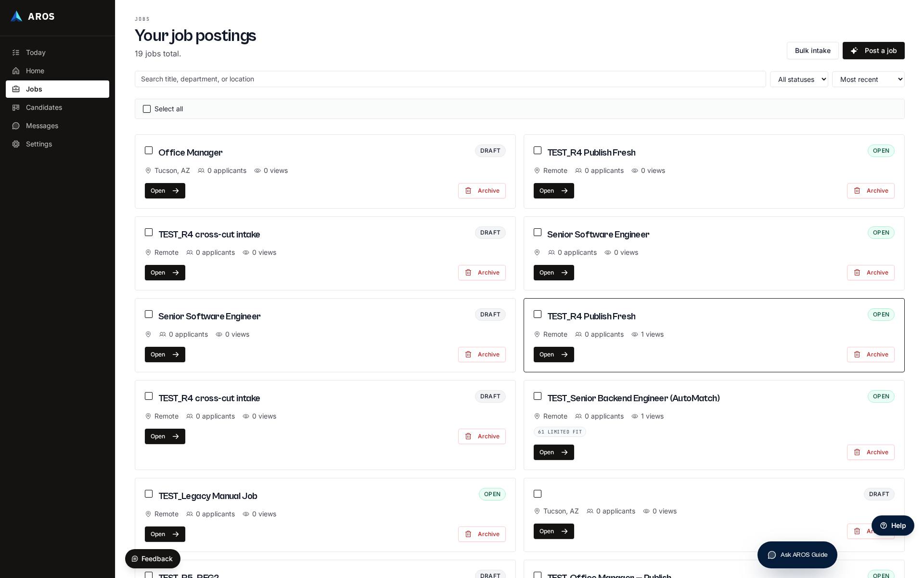Image resolution: width=924 pixels, height=578 pixels.
Task: Click the Post a job button
Action: [873, 51]
